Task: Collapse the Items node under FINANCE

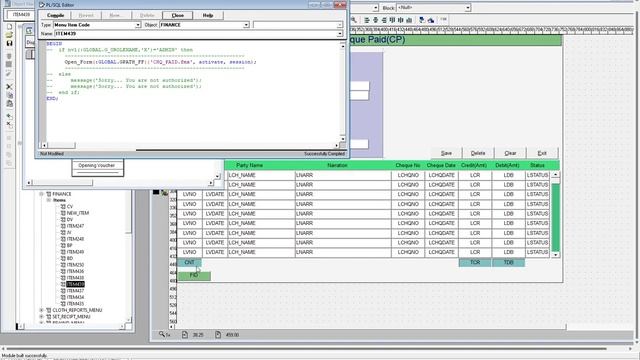Action: point(49,200)
